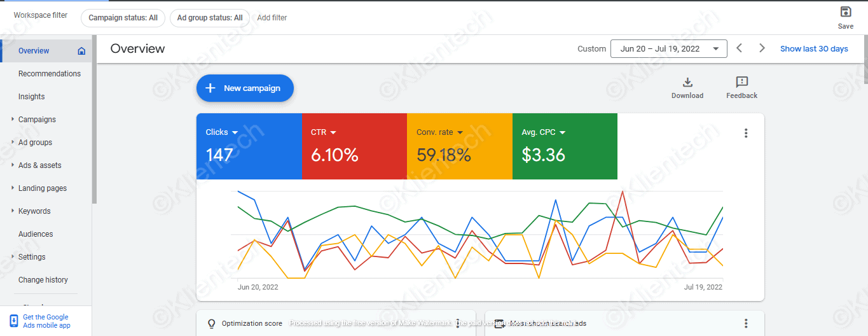Go to next date range arrow
Viewport: 868px width, 336px height.
coord(762,48)
